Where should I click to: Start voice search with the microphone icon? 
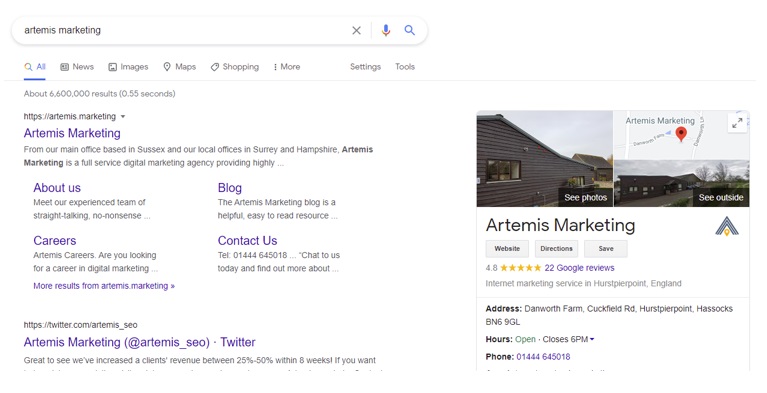[x=386, y=30]
